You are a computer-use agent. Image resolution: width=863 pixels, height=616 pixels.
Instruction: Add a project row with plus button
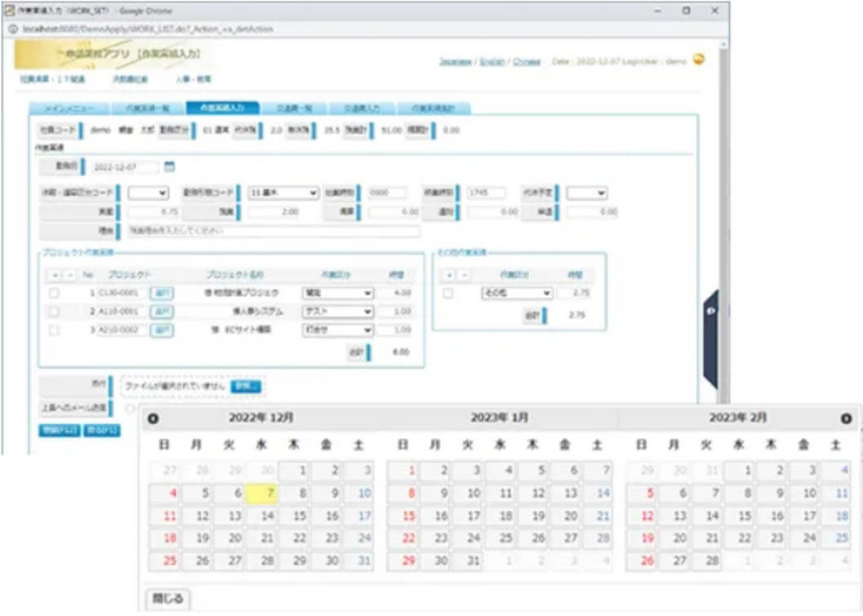55,276
